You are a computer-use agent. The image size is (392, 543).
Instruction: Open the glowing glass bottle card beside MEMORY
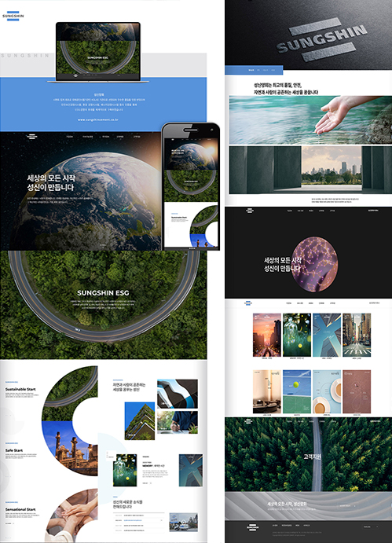coord(125,470)
